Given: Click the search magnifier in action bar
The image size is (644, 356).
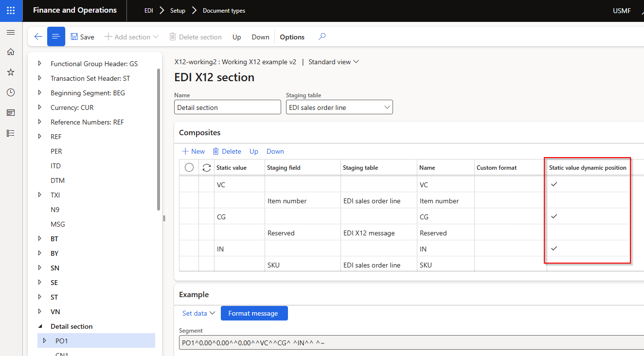Looking at the screenshot, I should coord(322,36).
